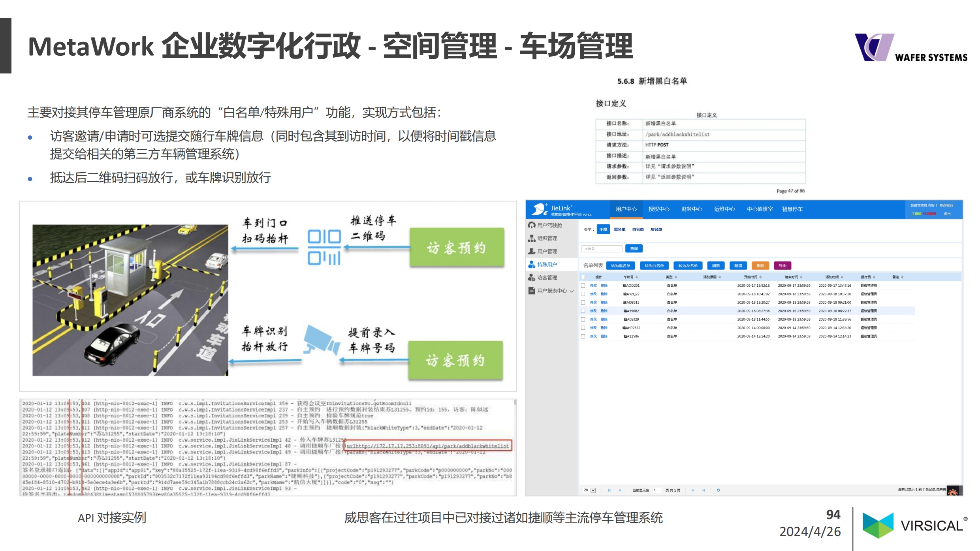This screenshot has width=980, height=551.
Task: Sort by 结束时间 column arrows
Action: 801,277
